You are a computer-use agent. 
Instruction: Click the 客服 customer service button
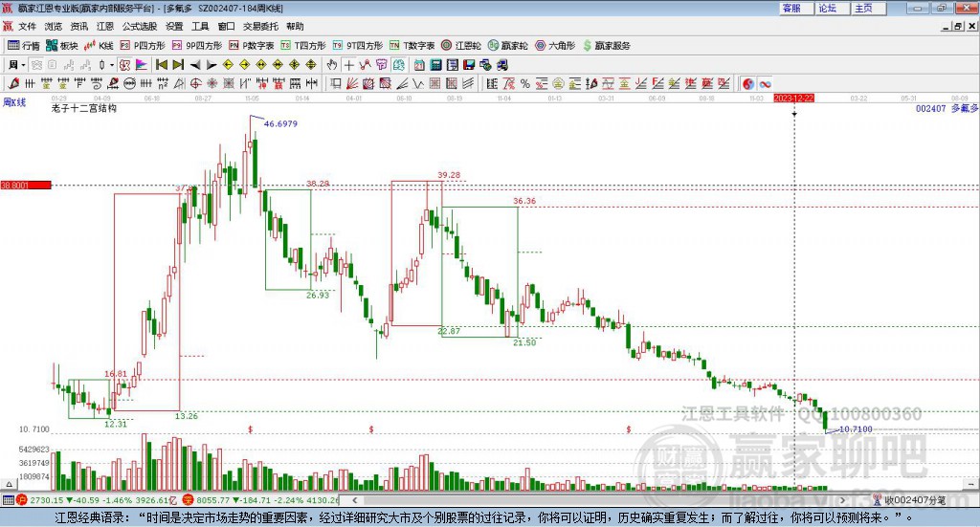pyautogui.click(x=795, y=8)
